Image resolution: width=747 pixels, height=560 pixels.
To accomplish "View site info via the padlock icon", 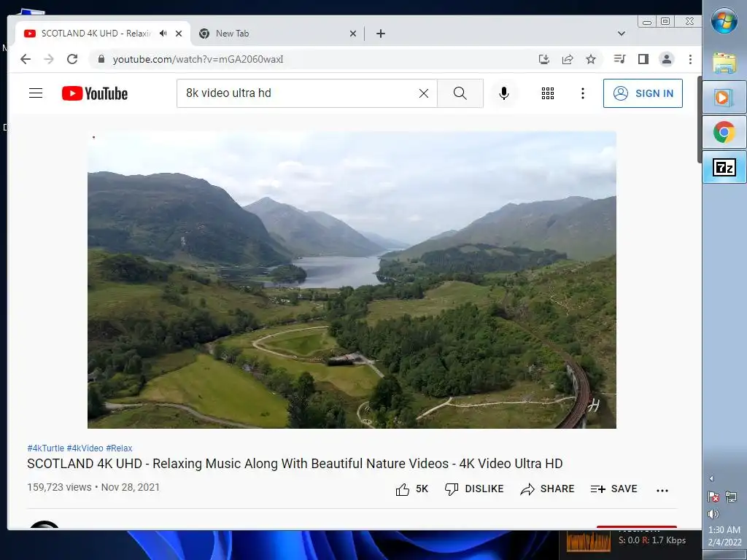I will coord(101,59).
